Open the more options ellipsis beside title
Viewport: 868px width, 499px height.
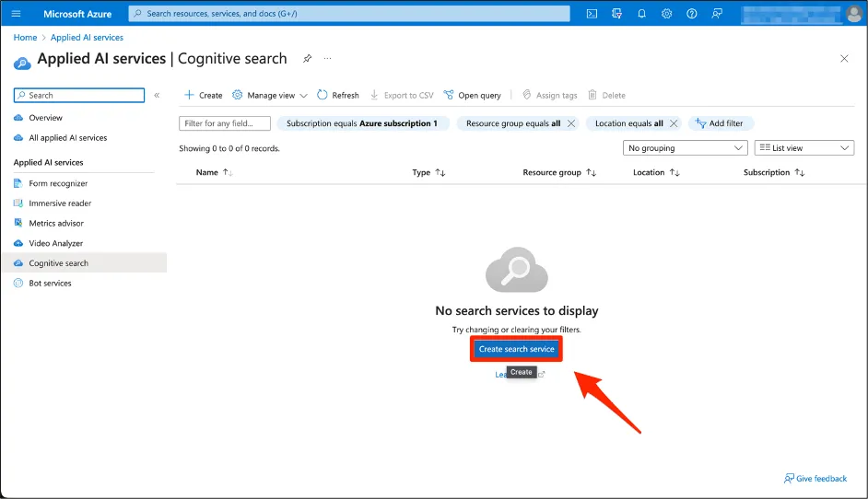click(x=328, y=58)
